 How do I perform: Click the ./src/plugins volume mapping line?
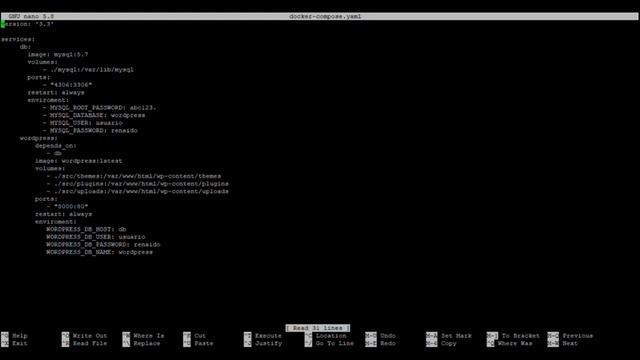tap(138, 184)
